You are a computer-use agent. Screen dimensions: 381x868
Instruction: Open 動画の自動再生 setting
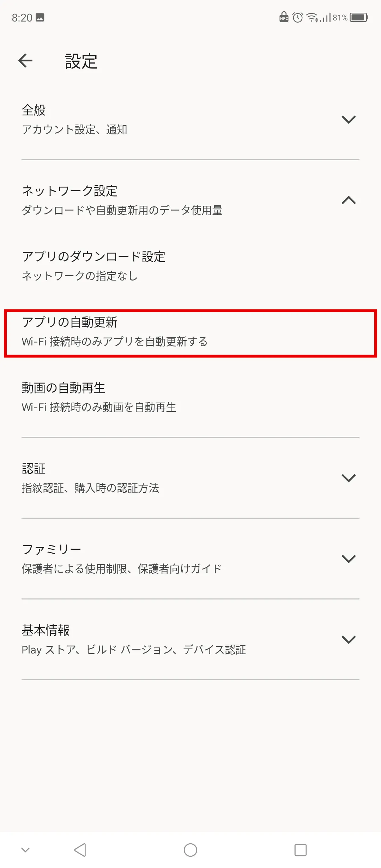(190, 397)
